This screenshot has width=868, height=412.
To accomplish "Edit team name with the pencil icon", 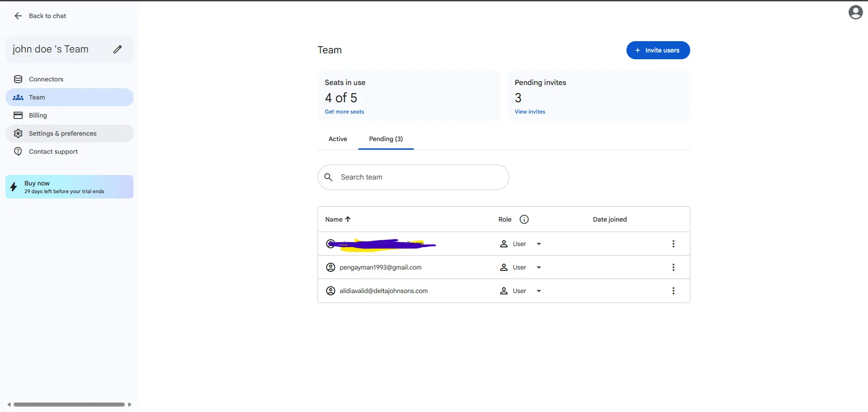I will click(x=118, y=49).
